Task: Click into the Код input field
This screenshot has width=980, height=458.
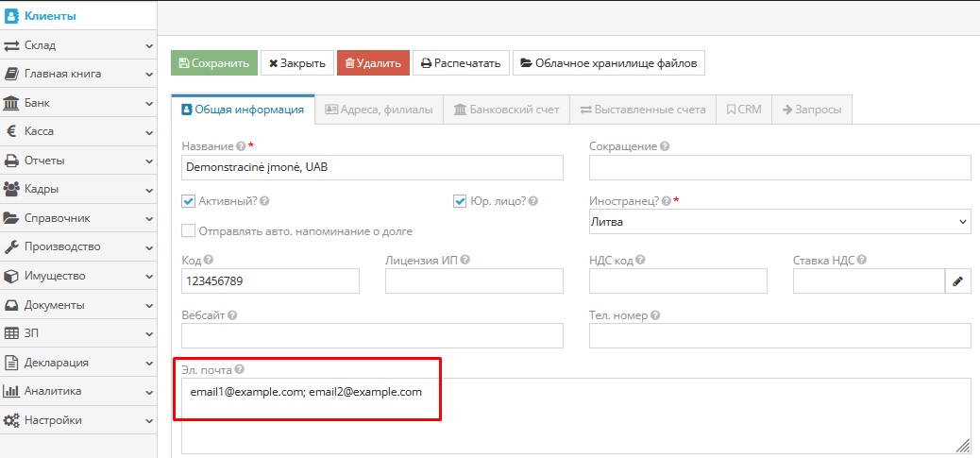Action: coord(270,281)
